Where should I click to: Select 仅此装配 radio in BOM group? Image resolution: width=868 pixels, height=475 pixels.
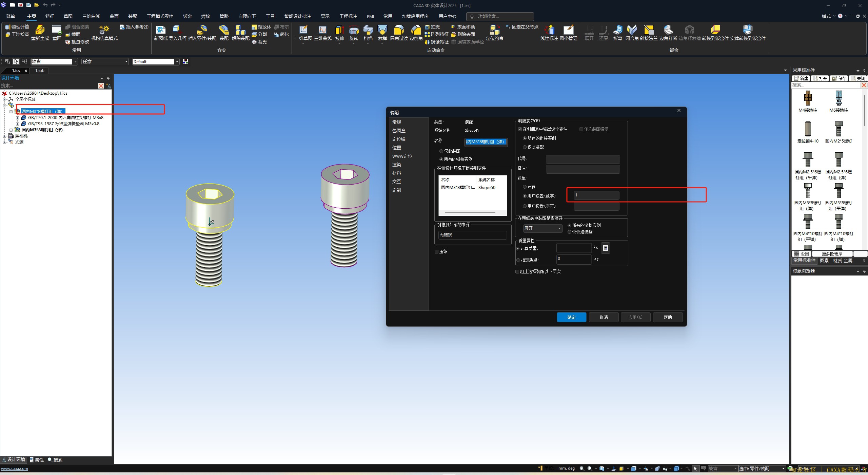pyautogui.click(x=525, y=147)
